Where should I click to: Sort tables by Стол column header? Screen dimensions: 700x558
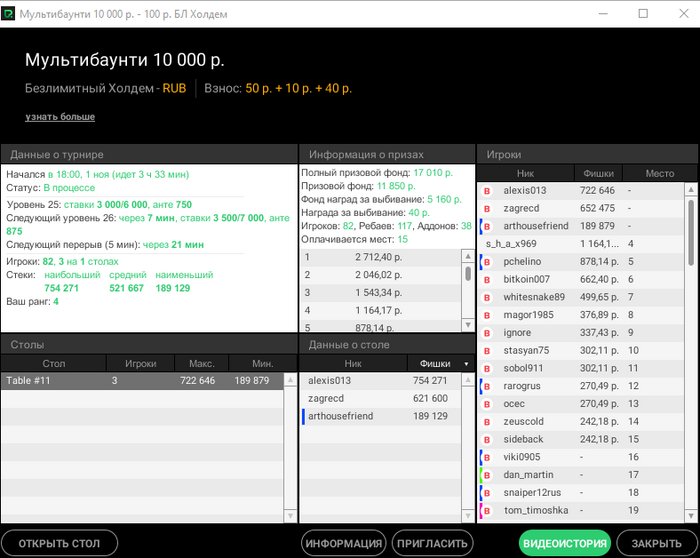(x=54, y=364)
